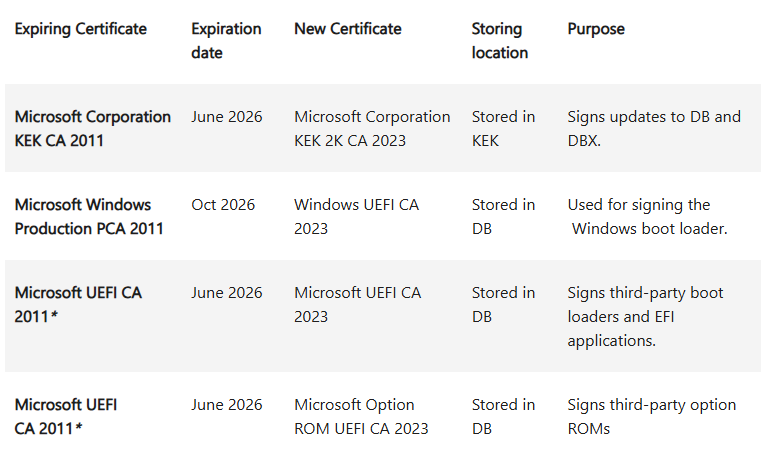The width and height of the screenshot is (765, 457).
Task: Click the "Windows UEFI CA 2023" cell
Action: pyautogui.click(x=356, y=216)
